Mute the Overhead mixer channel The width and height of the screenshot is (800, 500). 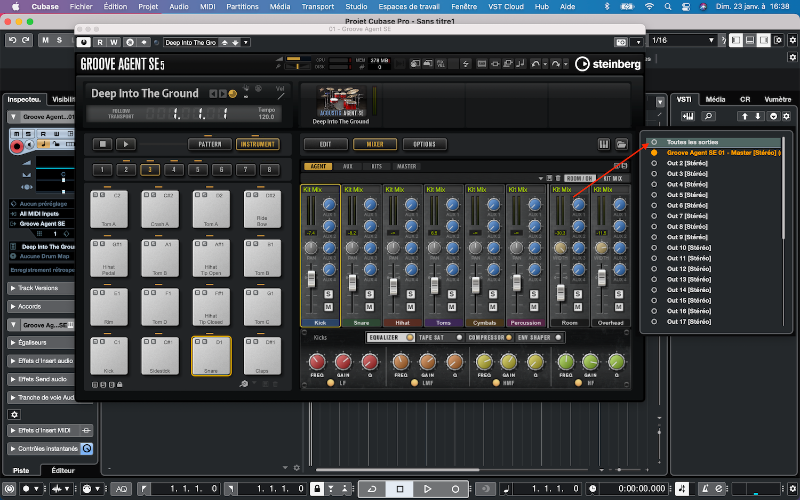click(x=618, y=307)
